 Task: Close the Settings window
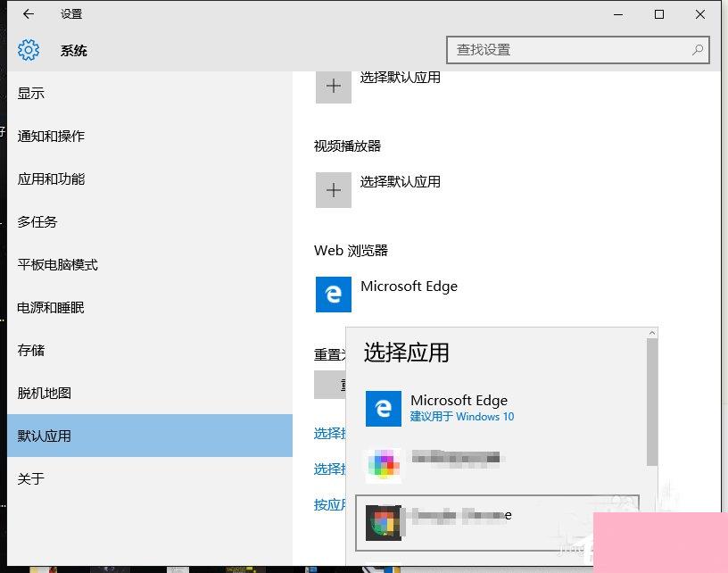click(700, 14)
